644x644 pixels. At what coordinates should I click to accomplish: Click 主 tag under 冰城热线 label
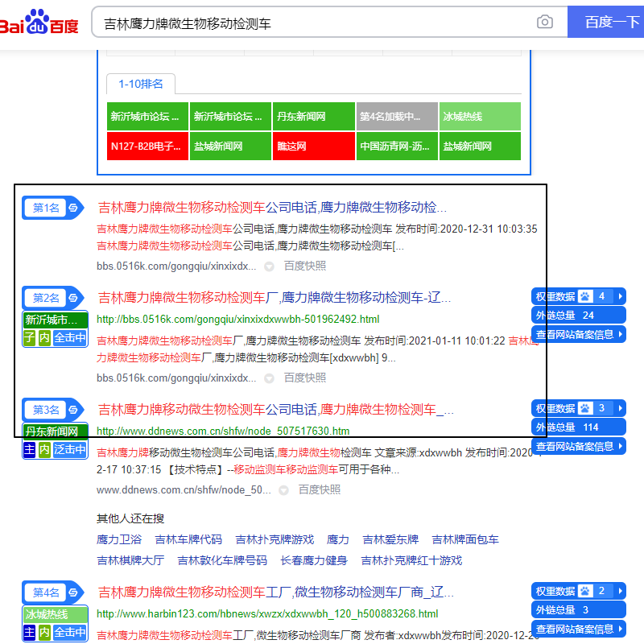click(29, 632)
